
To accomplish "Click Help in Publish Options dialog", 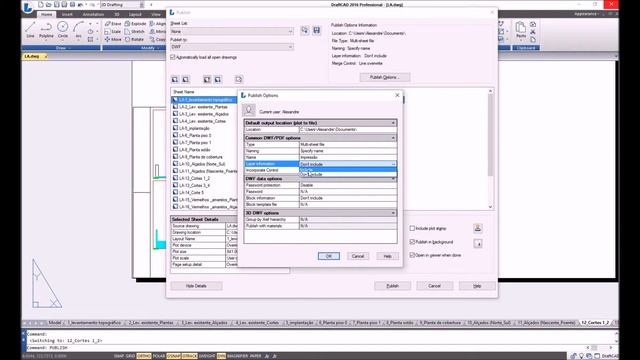I will (x=387, y=256).
